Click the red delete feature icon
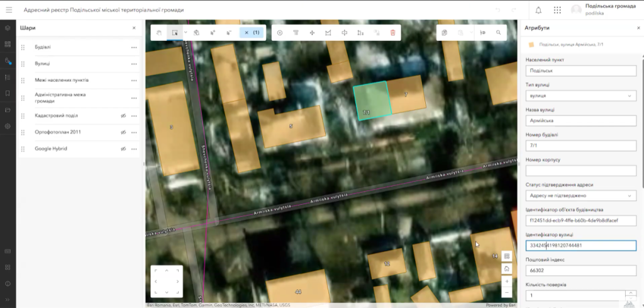The height and width of the screenshot is (308, 644). pos(392,32)
